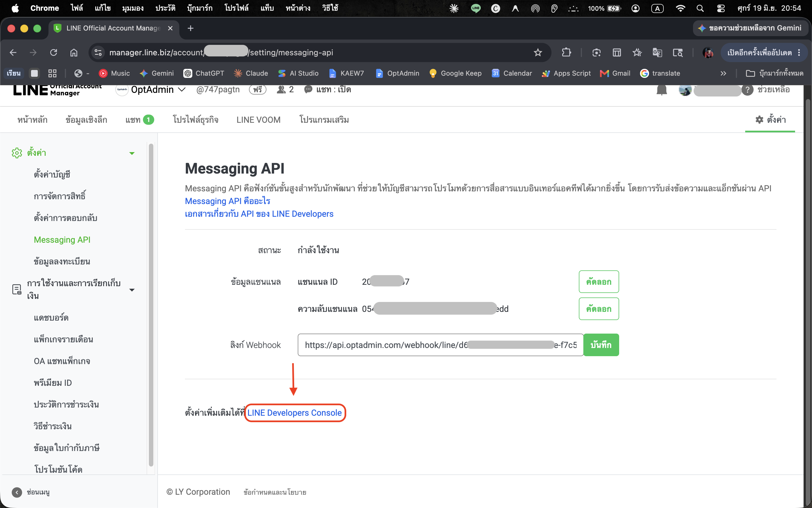Click เปิดอีกครั้งเพื่ออัปเดต button

(x=759, y=52)
